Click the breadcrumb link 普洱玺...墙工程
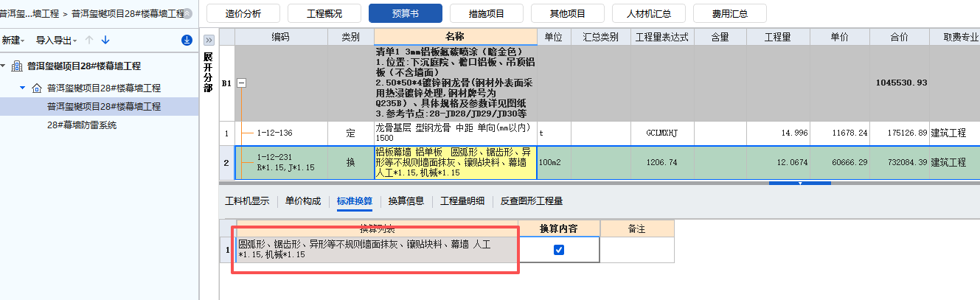Image resolution: width=980 pixels, height=300 pixels. (x=29, y=14)
